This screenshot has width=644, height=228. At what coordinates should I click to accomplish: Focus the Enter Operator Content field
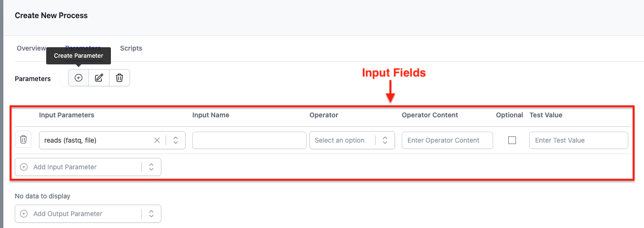click(x=447, y=140)
